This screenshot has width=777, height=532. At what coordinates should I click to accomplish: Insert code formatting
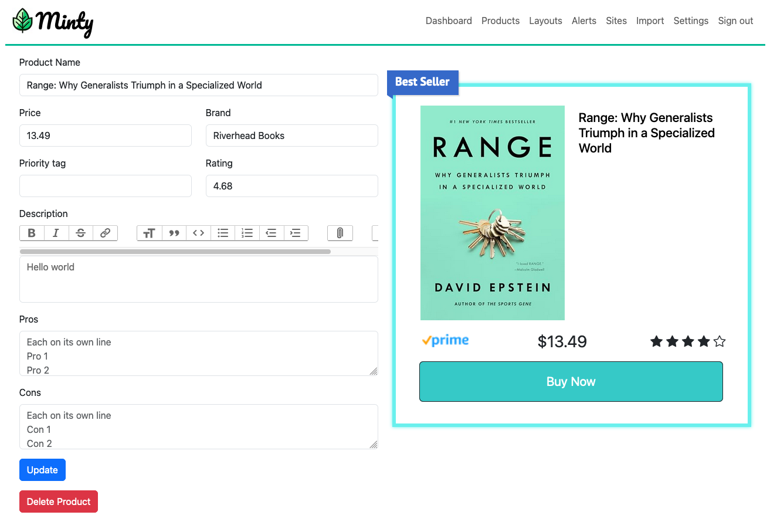click(x=198, y=233)
